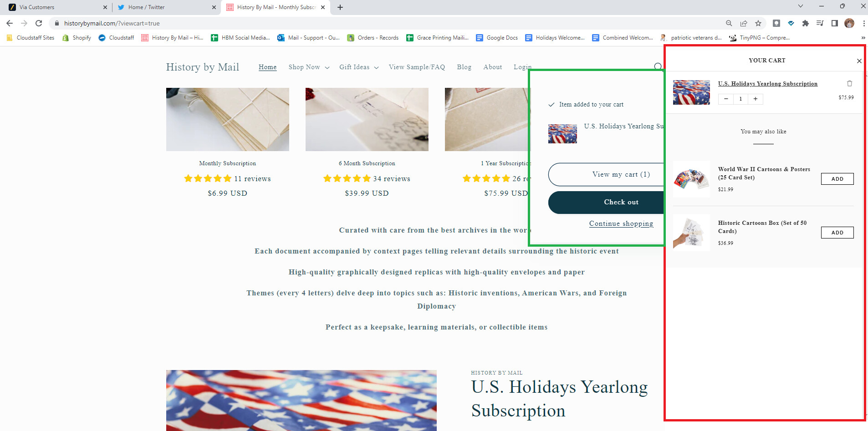
Task: Increase cart quantity with plus button
Action: tap(756, 99)
